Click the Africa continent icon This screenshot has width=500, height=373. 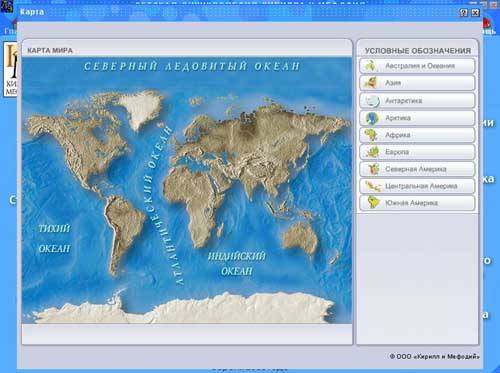tap(371, 135)
